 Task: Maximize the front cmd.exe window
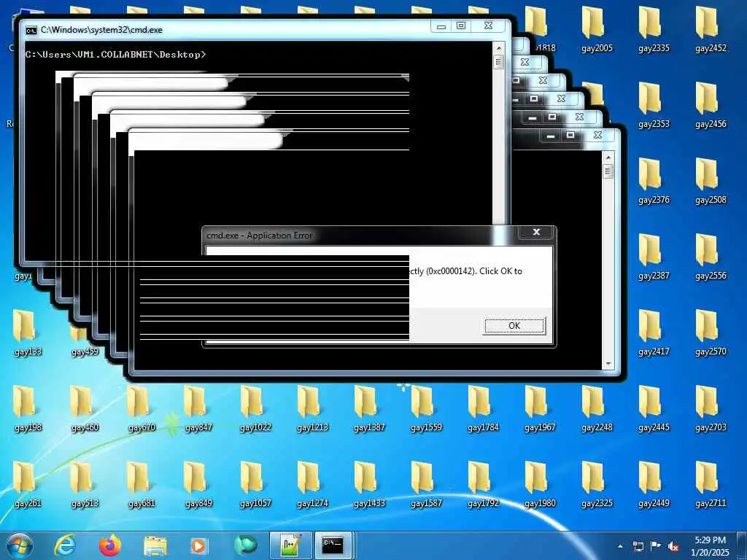[461, 26]
